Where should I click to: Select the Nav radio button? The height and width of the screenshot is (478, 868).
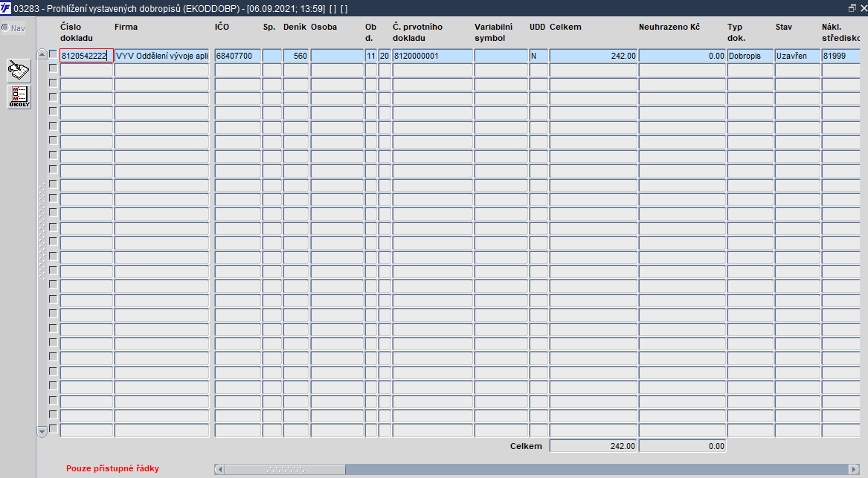[5, 28]
